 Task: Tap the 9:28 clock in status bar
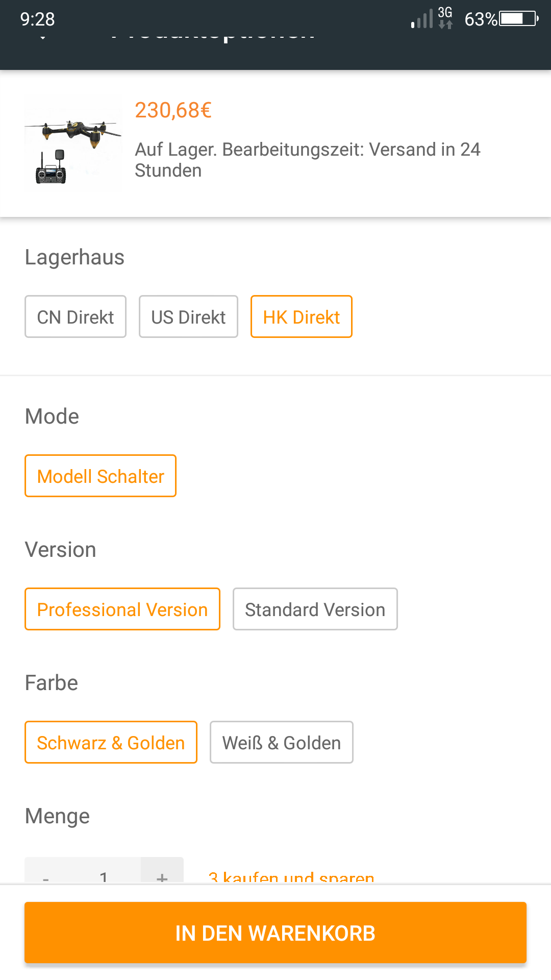click(37, 19)
